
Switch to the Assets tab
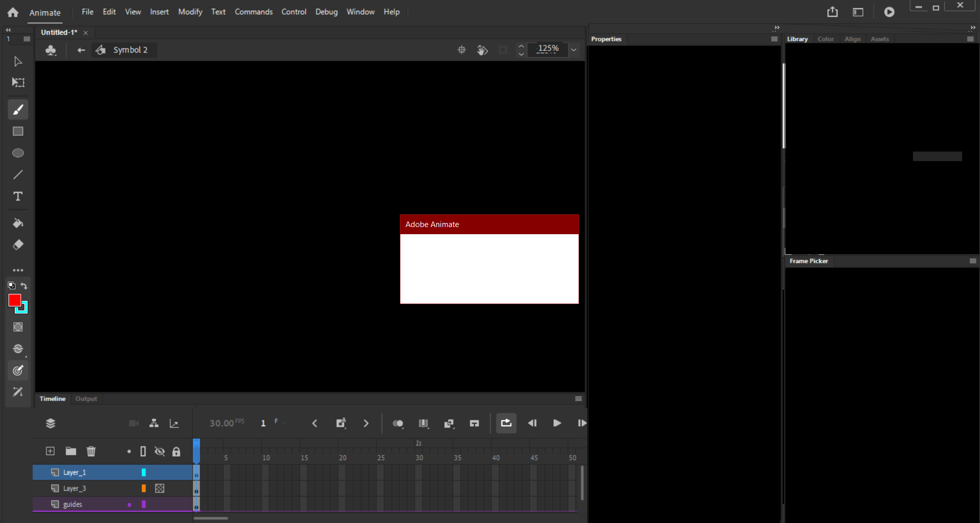coord(879,39)
